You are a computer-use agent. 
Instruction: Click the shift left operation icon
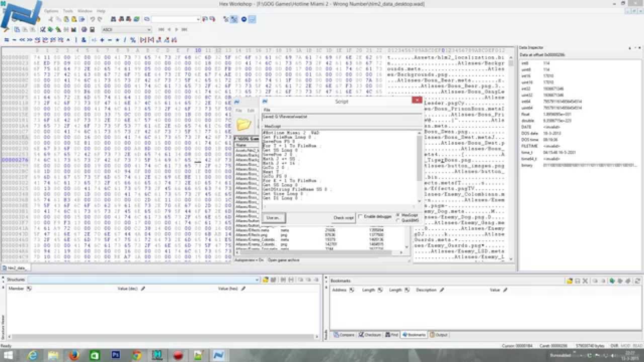(23, 40)
